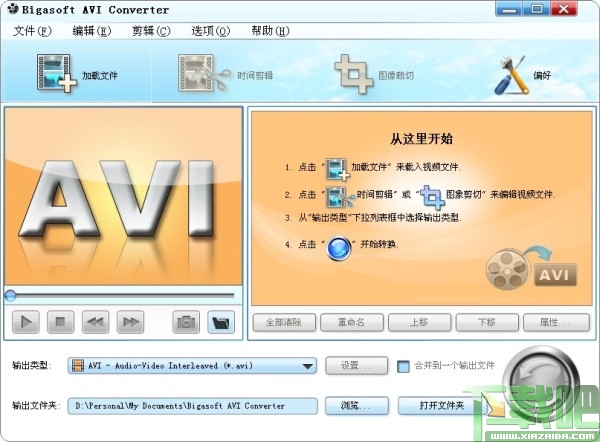Click the 设置... button
Viewport: 600px width, 442px height.
pos(357,366)
